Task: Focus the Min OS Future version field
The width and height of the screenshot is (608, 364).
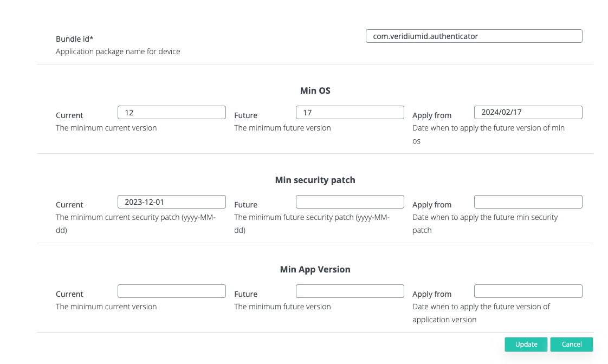Action: coord(350,113)
